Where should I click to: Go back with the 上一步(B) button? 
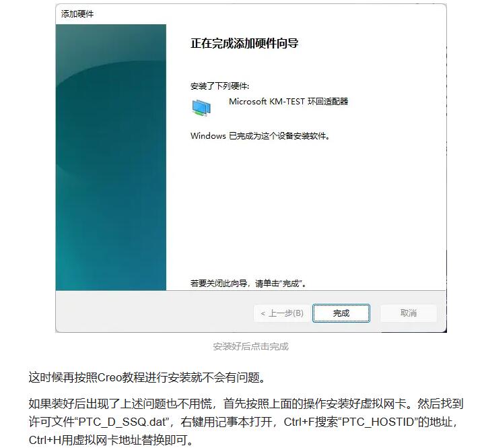pos(281,313)
